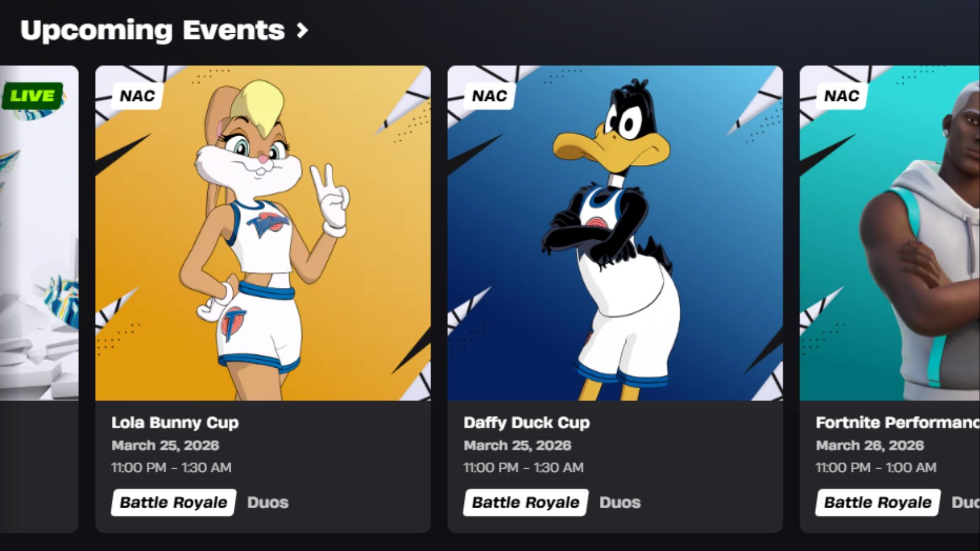Click the green LIVE badge
This screenshot has height=551, width=980.
point(33,96)
